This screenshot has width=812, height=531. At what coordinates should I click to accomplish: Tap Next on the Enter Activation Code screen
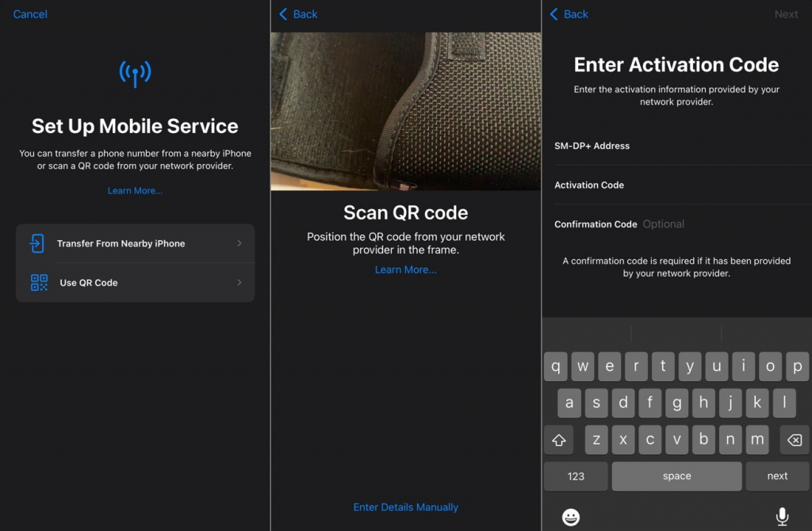coord(786,14)
